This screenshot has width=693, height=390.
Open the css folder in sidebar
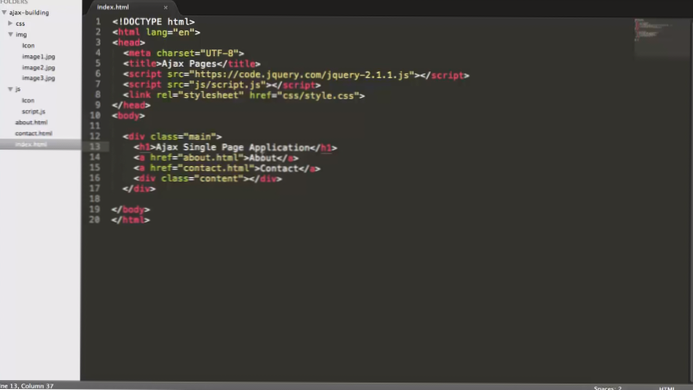pyautogui.click(x=20, y=23)
